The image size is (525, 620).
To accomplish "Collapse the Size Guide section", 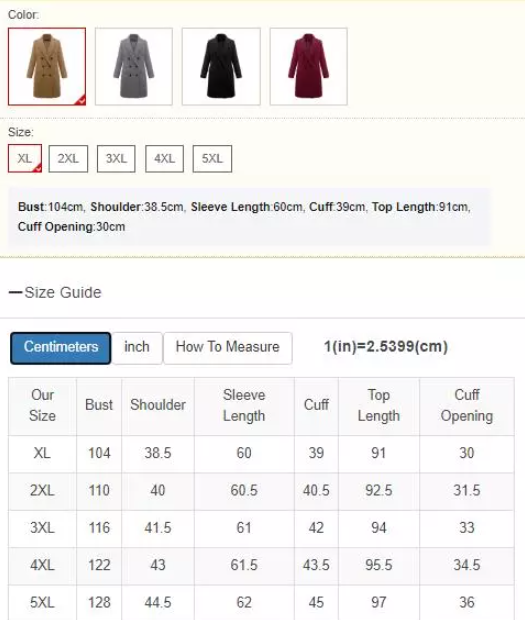I will [55, 293].
